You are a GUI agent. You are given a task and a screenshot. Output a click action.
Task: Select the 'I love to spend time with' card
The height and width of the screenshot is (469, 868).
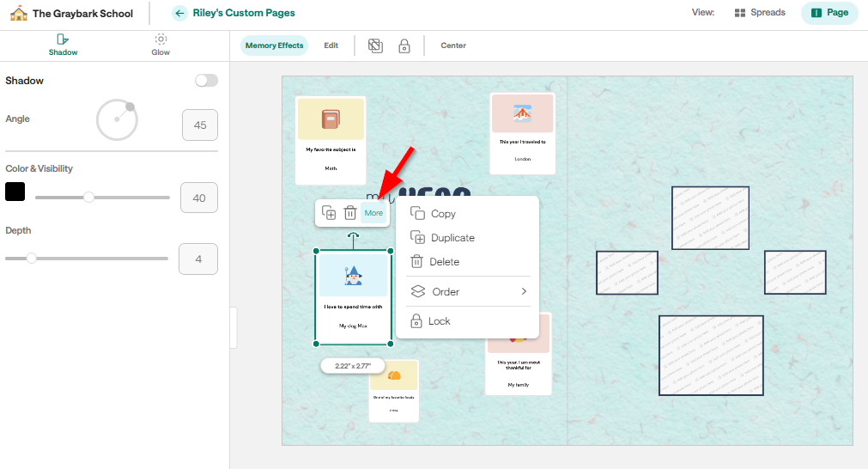click(x=353, y=297)
